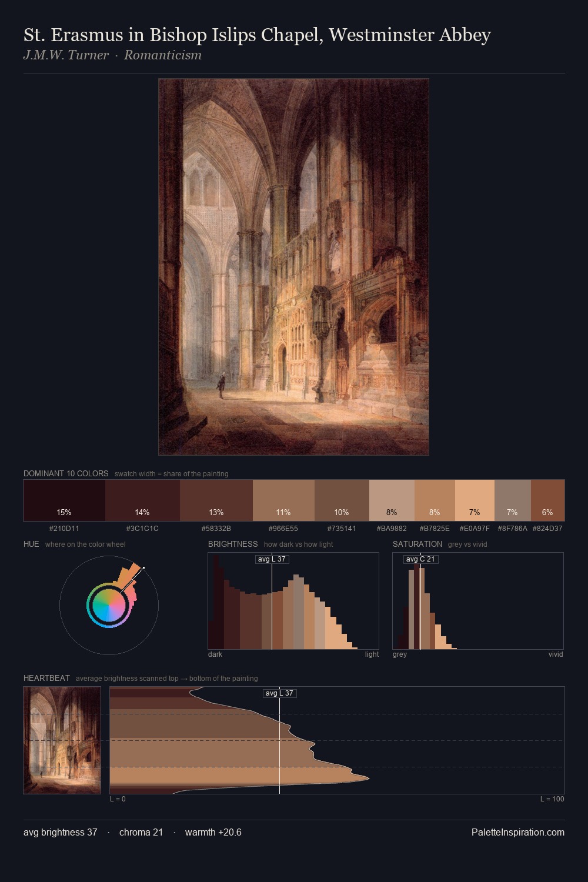The height and width of the screenshot is (882, 588).
Task: Click the hex code text #210D11
Action: 64,529
